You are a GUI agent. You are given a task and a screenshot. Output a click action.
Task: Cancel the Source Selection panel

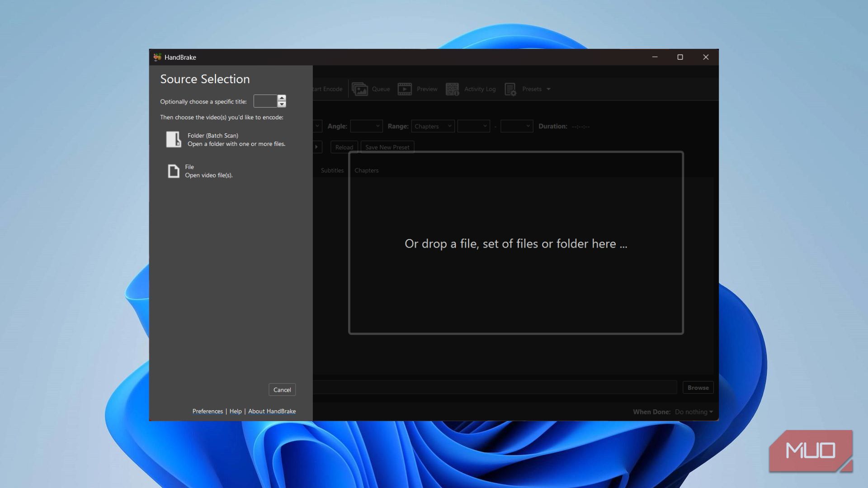(x=282, y=390)
